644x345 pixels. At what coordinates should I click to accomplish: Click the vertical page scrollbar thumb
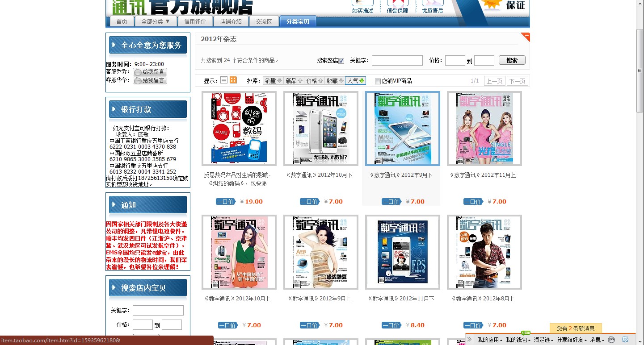coord(640,70)
